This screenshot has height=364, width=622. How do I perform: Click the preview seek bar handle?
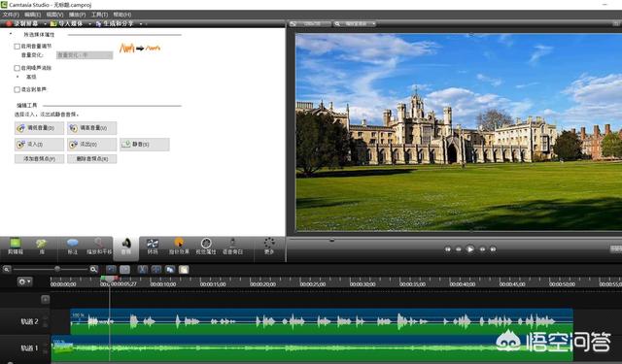[x=332, y=240]
